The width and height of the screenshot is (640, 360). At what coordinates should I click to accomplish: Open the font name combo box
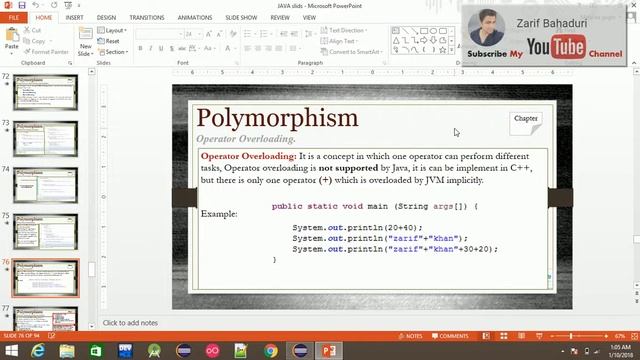tap(159, 34)
